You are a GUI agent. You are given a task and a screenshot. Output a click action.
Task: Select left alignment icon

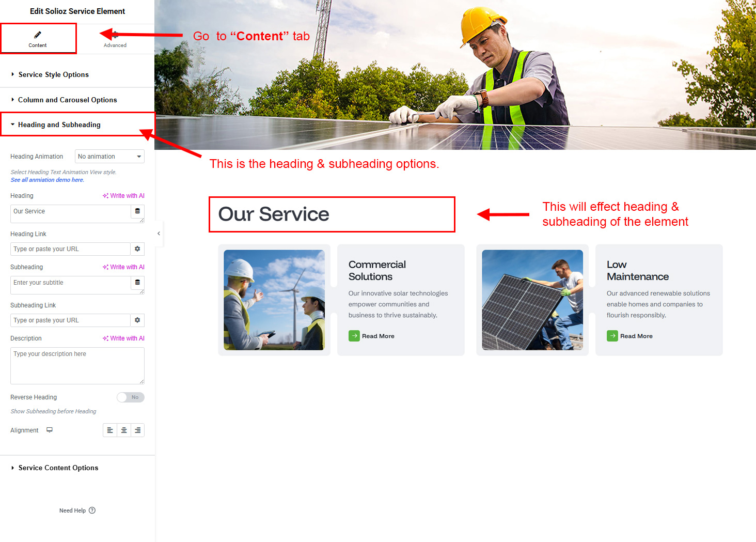pos(110,430)
